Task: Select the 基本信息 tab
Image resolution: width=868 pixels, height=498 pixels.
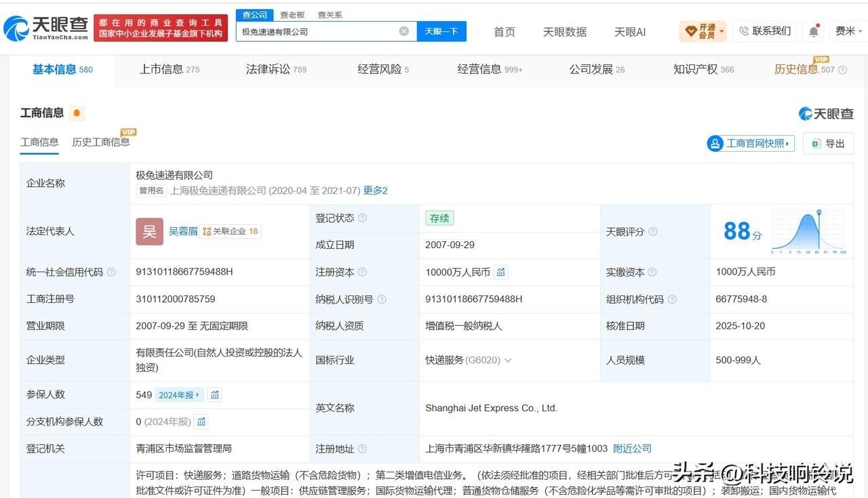Action: pos(62,69)
